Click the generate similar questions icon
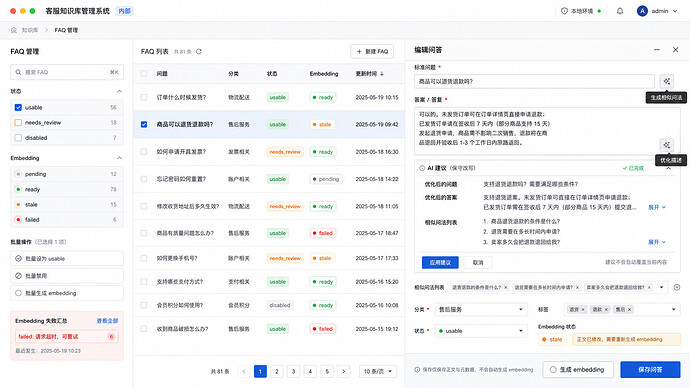The height and width of the screenshot is (388, 690). point(667,81)
